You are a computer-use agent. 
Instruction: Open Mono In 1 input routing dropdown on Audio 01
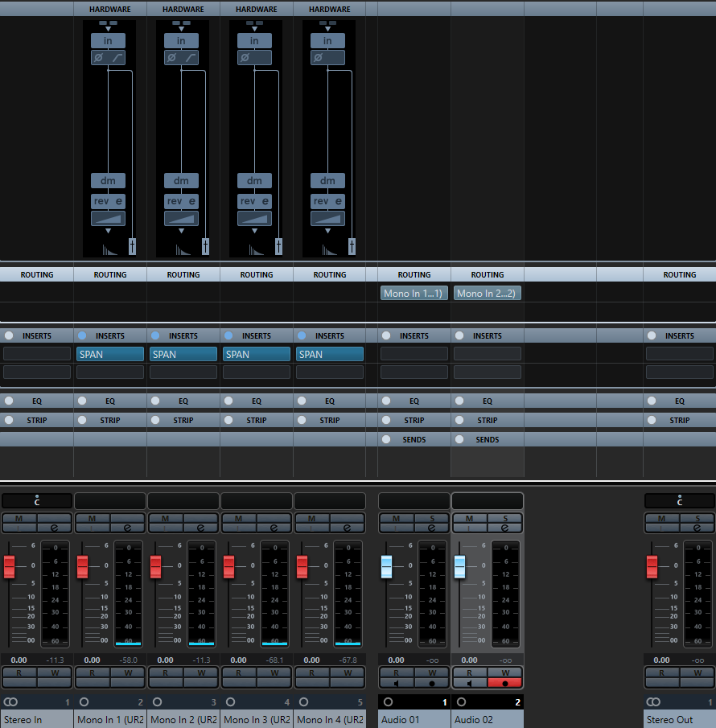pos(414,294)
